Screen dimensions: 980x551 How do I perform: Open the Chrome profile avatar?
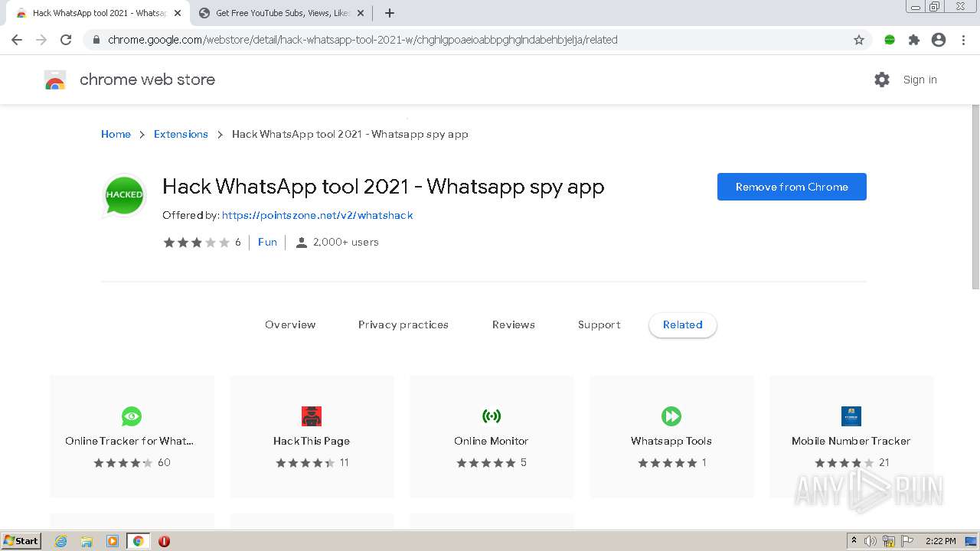click(x=939, y=40)
